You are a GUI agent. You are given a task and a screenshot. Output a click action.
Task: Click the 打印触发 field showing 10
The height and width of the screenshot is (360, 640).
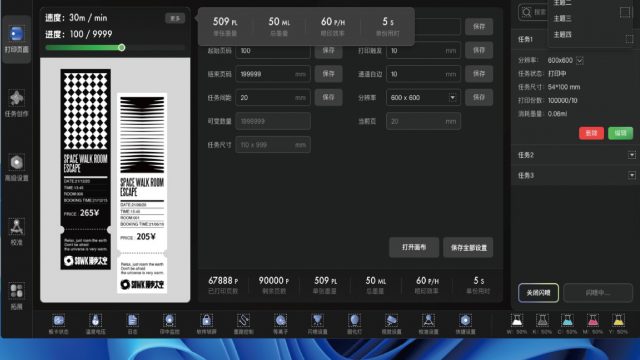click(x=423, y=51)
